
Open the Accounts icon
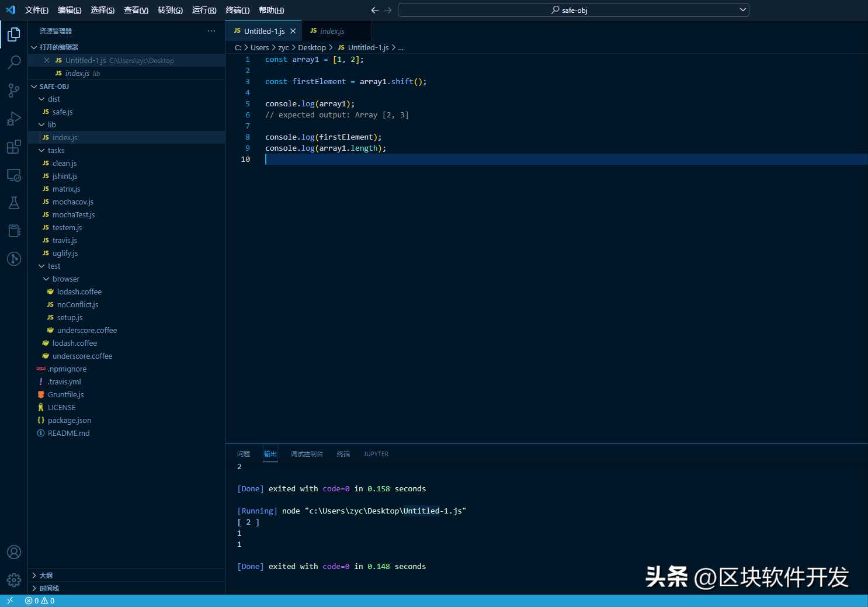pos(14,552)
